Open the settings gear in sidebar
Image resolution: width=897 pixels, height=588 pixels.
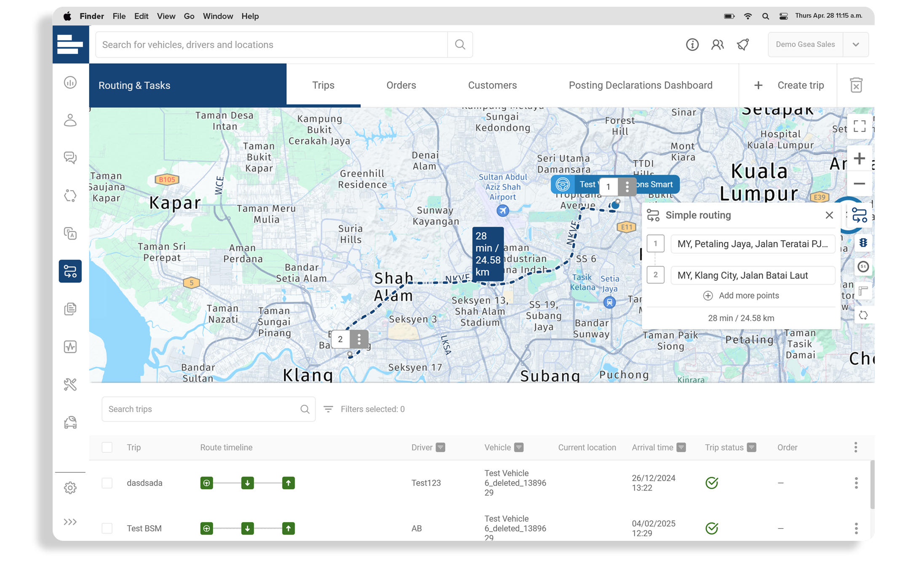70,488
